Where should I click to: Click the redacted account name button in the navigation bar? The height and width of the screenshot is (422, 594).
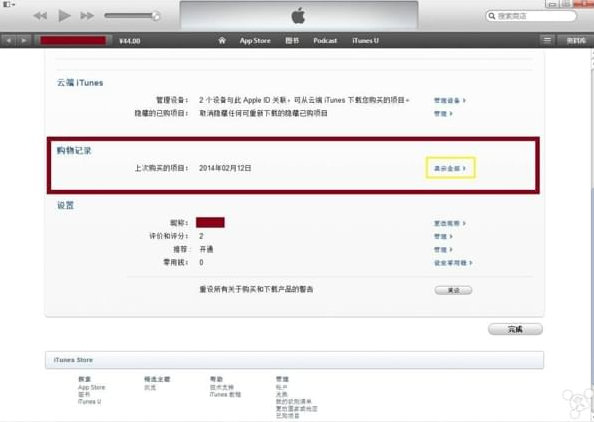(73, 41)
